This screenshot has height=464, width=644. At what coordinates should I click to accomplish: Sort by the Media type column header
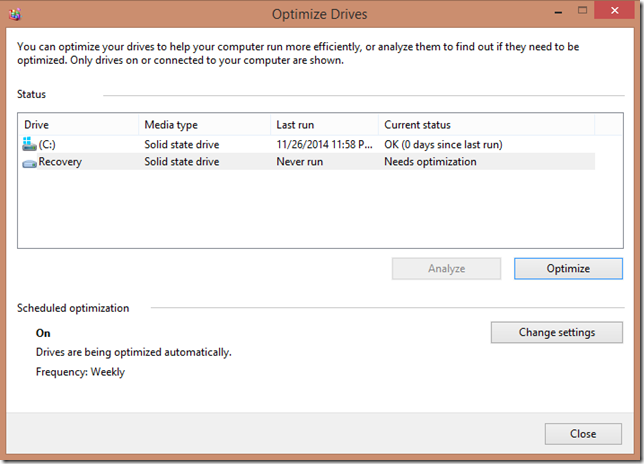tap(203, 125)
